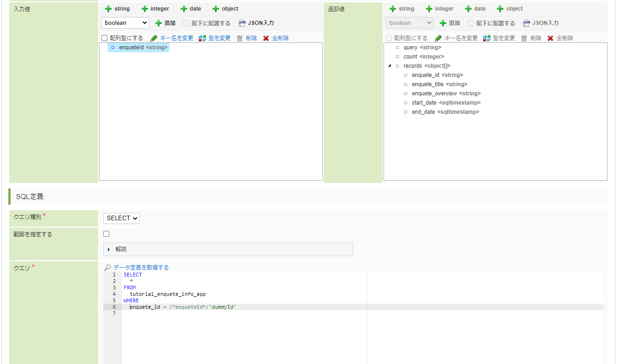Add string type in 返却値 panel
The image size is (632, 364).
click(402, 9)
